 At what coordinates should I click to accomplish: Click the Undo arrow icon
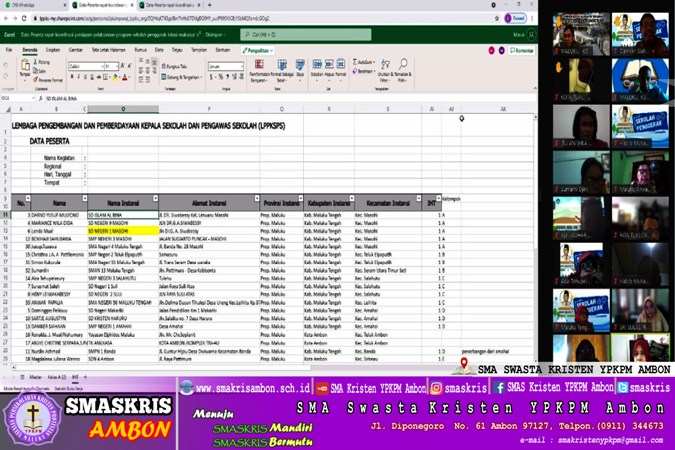click(6, 65)
